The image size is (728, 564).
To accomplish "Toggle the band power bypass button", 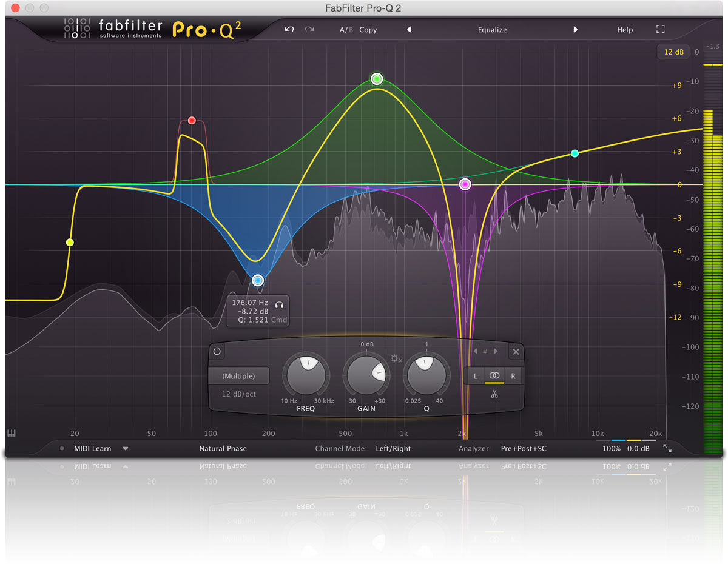I will (217, 351).
